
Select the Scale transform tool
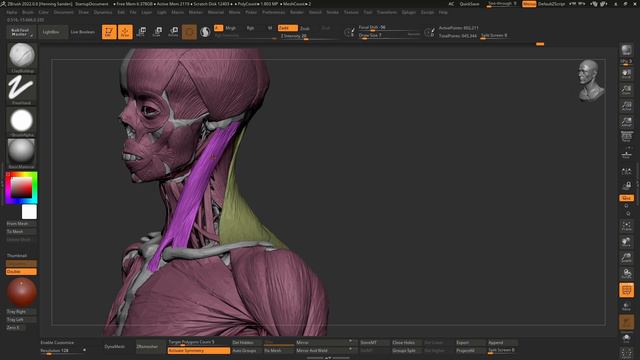157,32
